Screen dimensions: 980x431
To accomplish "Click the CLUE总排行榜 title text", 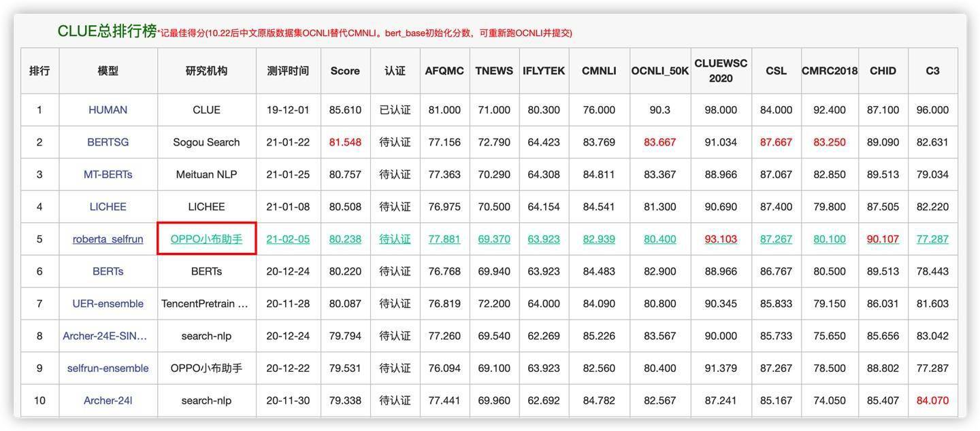I will 98,30.
